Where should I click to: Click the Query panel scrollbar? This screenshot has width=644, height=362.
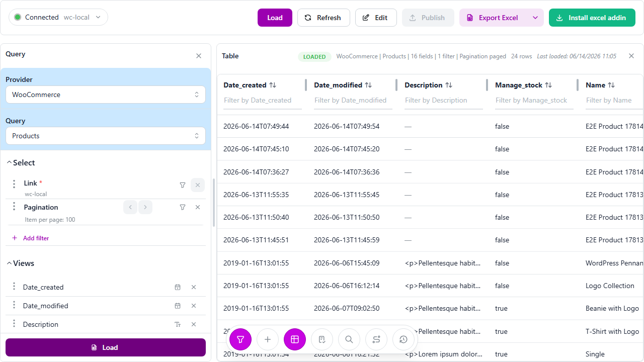pos(214,203)
